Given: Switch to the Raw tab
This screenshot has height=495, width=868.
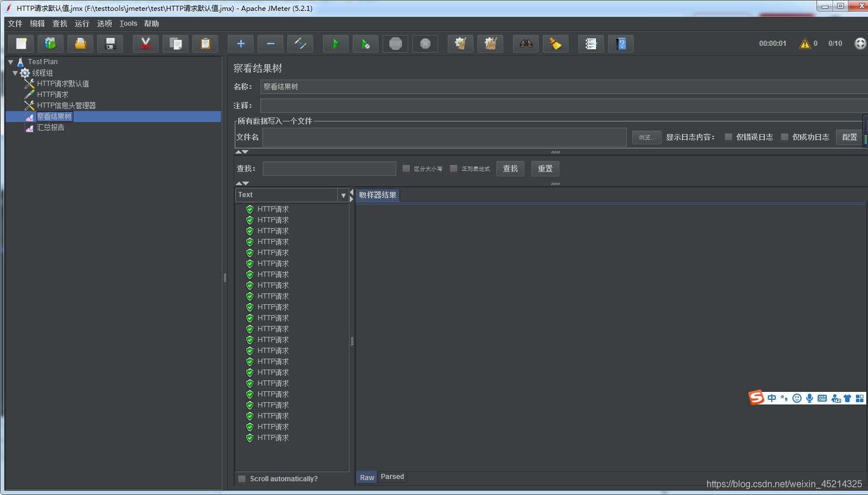Looking at the screenshot, I should click(x=367, y=477).
